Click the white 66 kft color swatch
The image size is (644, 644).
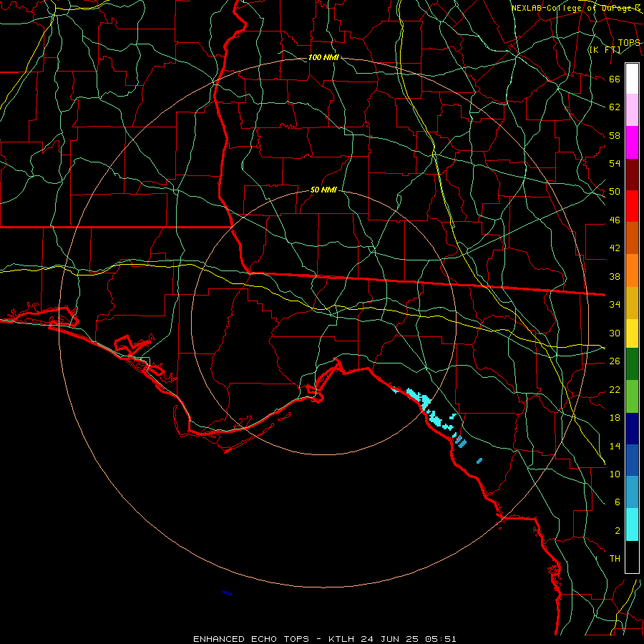coord(632,79)
